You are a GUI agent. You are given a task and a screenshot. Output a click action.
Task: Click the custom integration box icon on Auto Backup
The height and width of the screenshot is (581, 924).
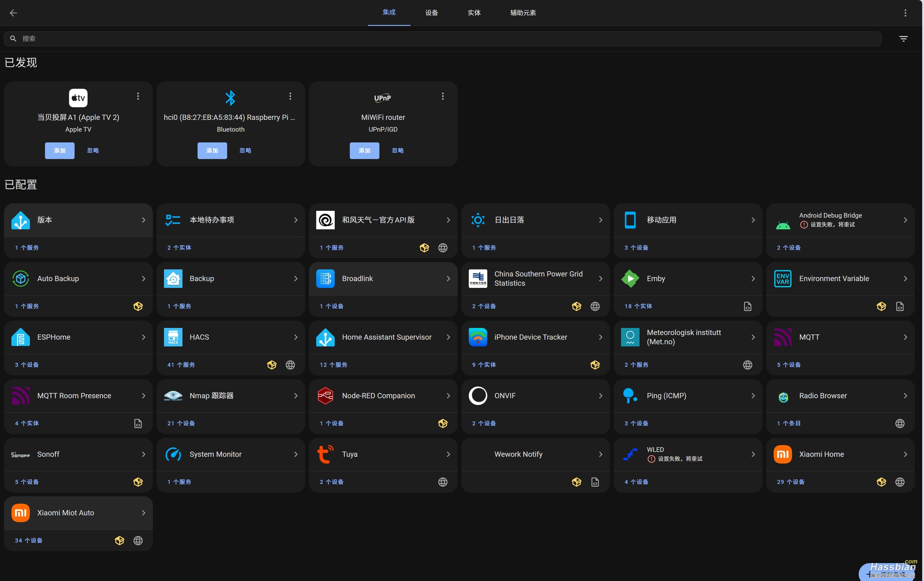point(138,306)
